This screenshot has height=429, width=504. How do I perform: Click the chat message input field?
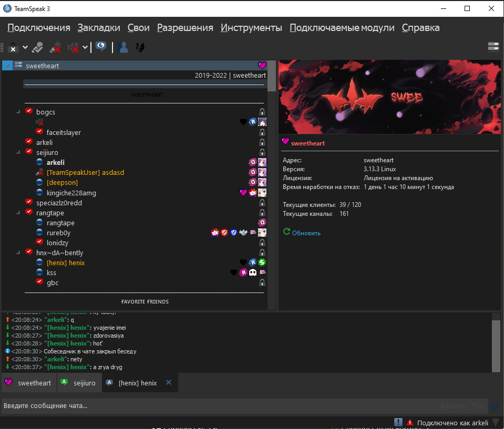point(210,405)
